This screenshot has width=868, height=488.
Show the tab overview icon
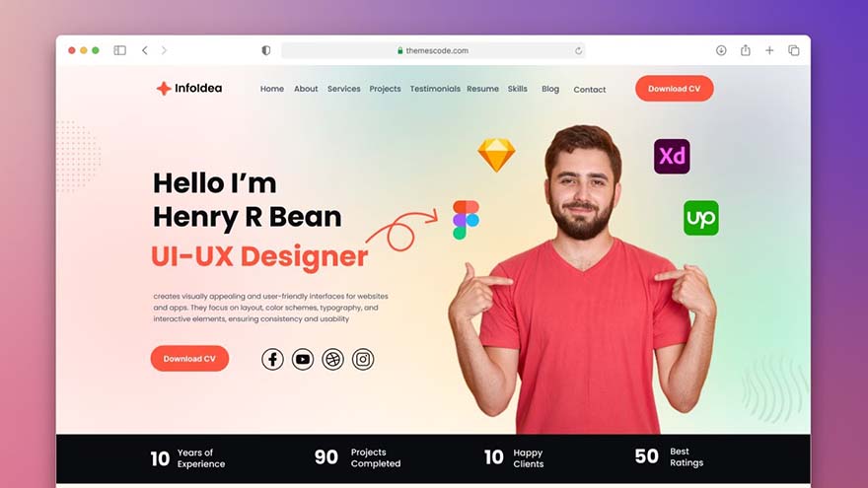(x=793, y=50)
